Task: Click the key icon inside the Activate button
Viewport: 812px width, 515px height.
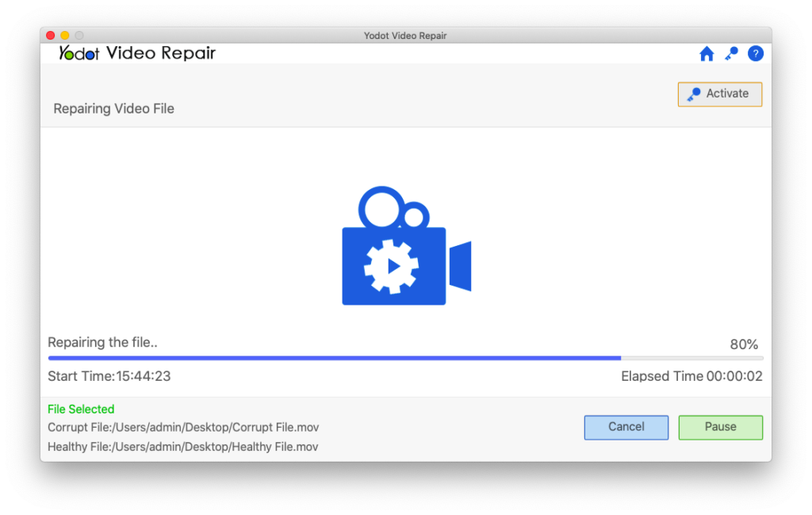Action: click(x=692, y=94)
